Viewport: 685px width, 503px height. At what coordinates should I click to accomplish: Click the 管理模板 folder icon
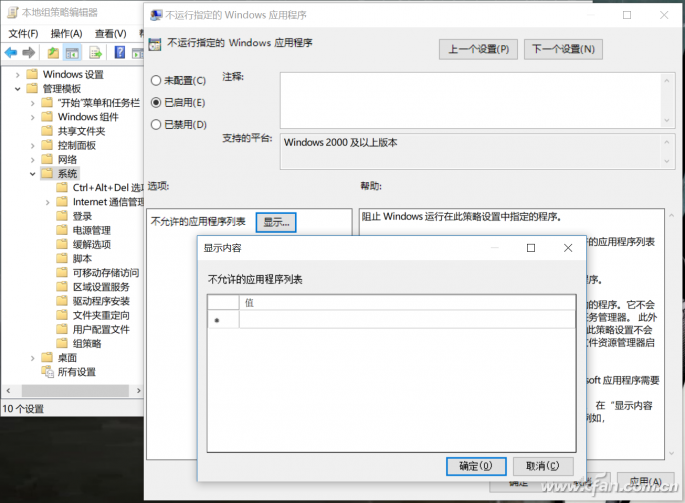point(32,88)
